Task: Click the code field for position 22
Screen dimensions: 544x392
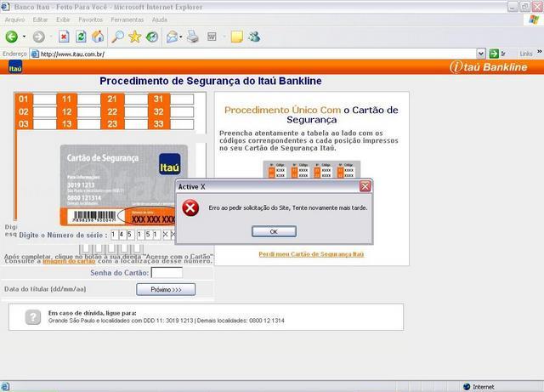Action: 136,111
